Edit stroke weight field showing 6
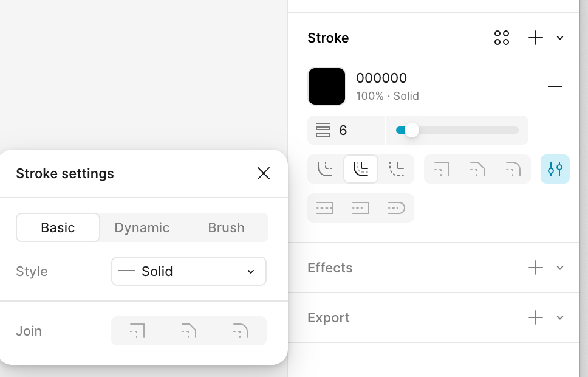The height and width of the screenshot is (377, 588). 346,130
